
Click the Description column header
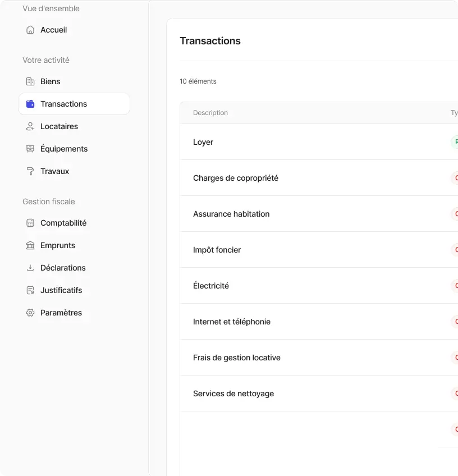[210, 113]
